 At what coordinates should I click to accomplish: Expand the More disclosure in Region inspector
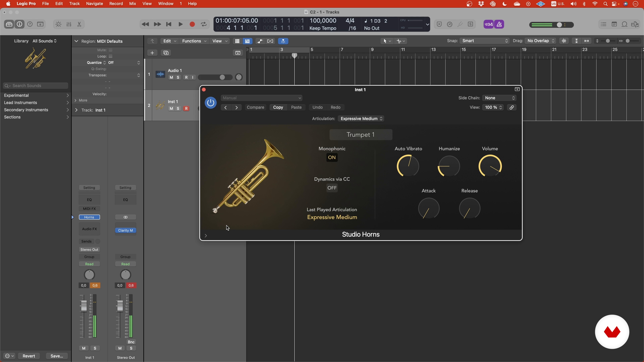point(75,100)
